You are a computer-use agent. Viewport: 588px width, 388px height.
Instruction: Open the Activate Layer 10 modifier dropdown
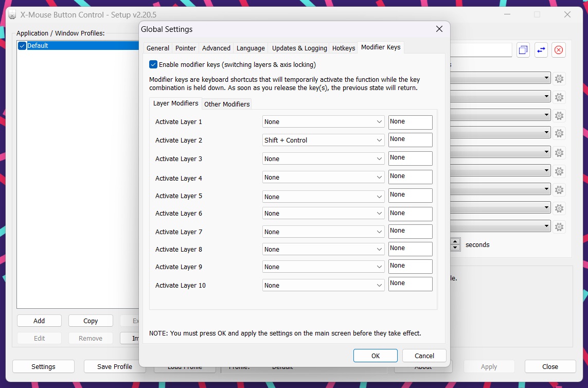tap(323, 286)
